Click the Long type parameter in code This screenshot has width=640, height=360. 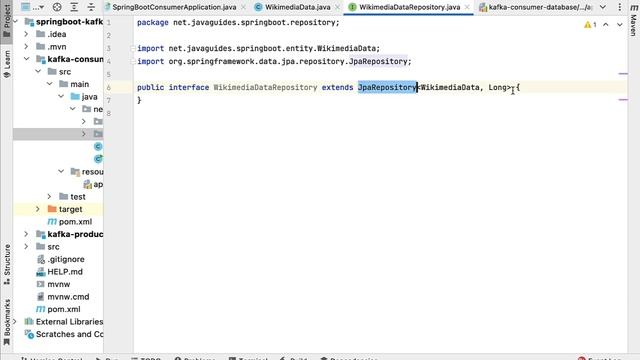(x=498, y=87)
